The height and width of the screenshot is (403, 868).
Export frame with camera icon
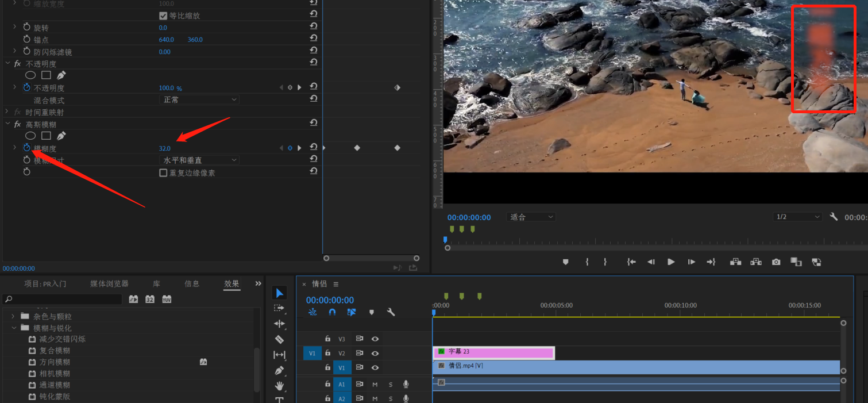[x=776, y=262]
